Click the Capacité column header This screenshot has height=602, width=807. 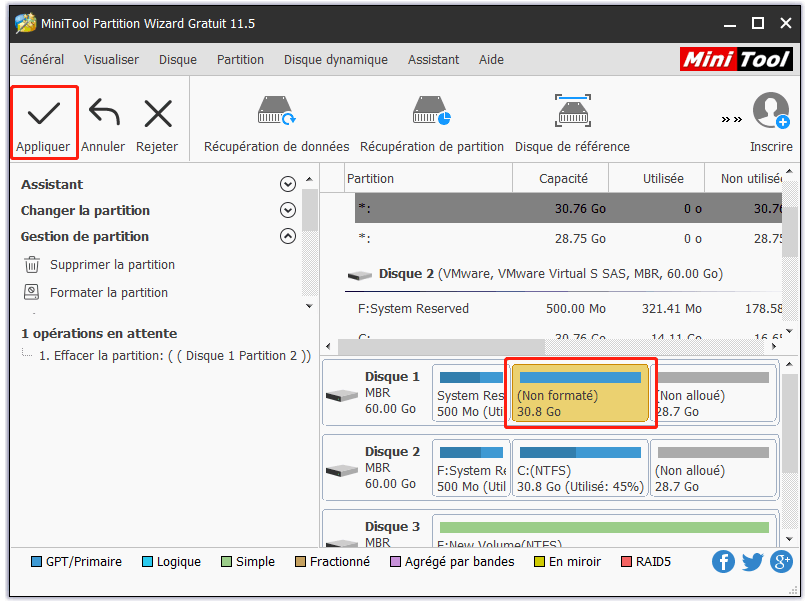563,179
